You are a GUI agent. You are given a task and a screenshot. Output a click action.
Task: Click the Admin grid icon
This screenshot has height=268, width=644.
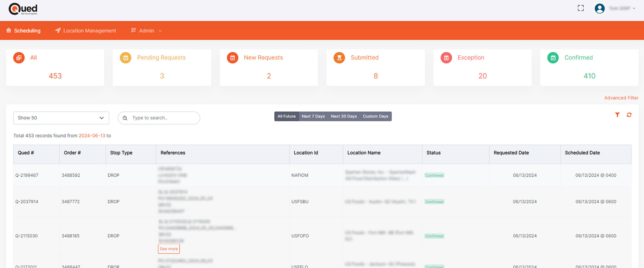click(133, 30)
